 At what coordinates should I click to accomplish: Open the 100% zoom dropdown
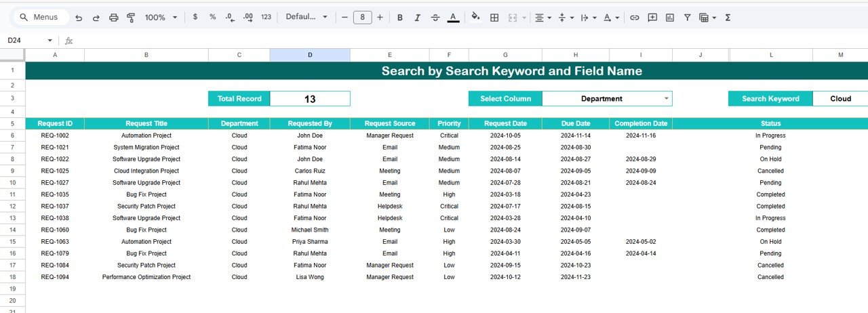[161, 18]
